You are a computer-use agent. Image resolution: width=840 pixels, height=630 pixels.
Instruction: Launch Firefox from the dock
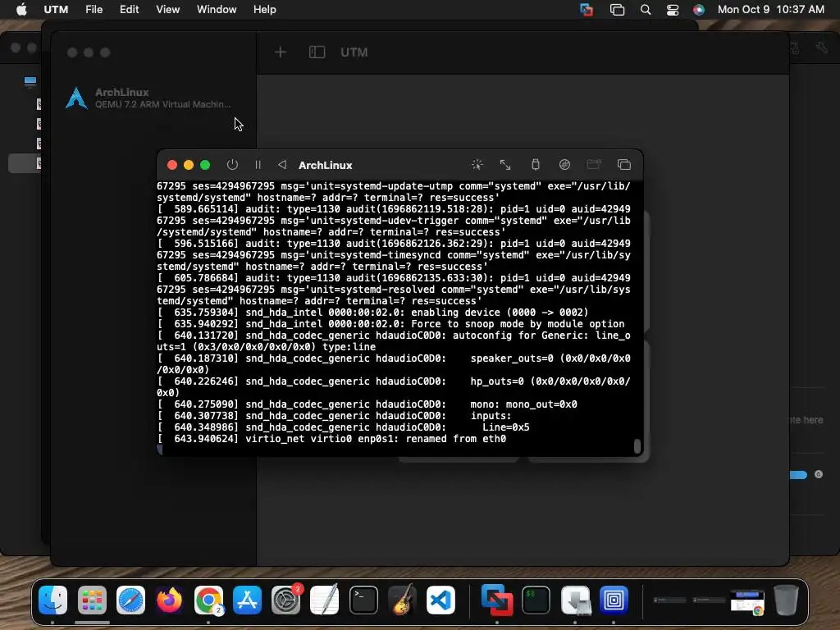point(169,600)
